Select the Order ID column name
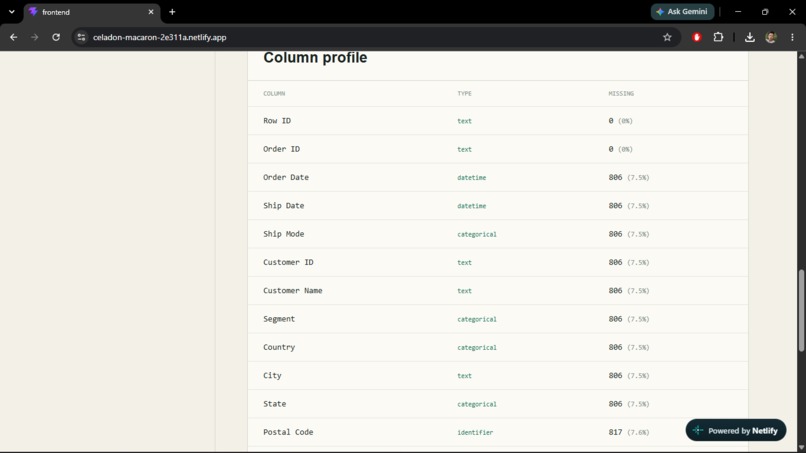The image size is (806, 453). tap(281, 149)
